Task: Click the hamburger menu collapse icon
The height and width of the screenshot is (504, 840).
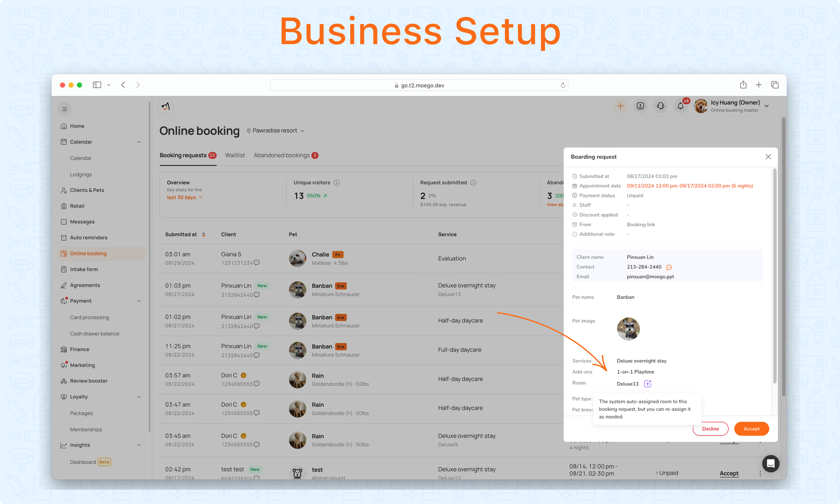Action: point(65,109)
